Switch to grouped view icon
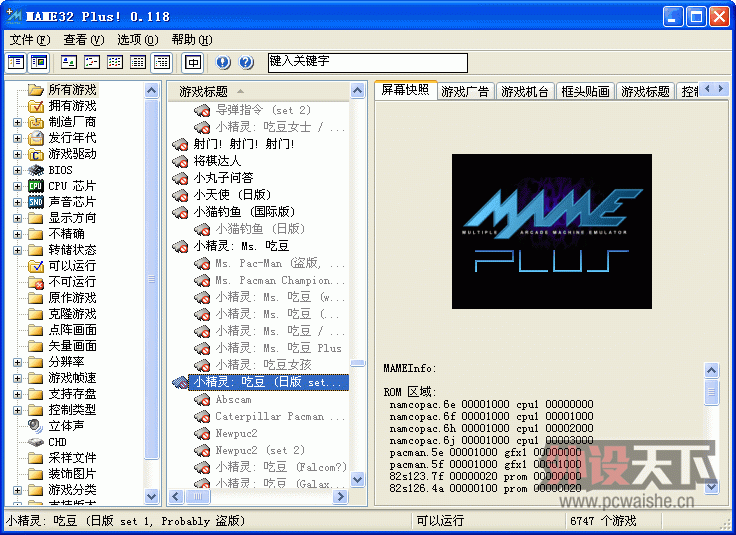Image resolution: width=736 pixels, height=535 pixels. [161, 62]
